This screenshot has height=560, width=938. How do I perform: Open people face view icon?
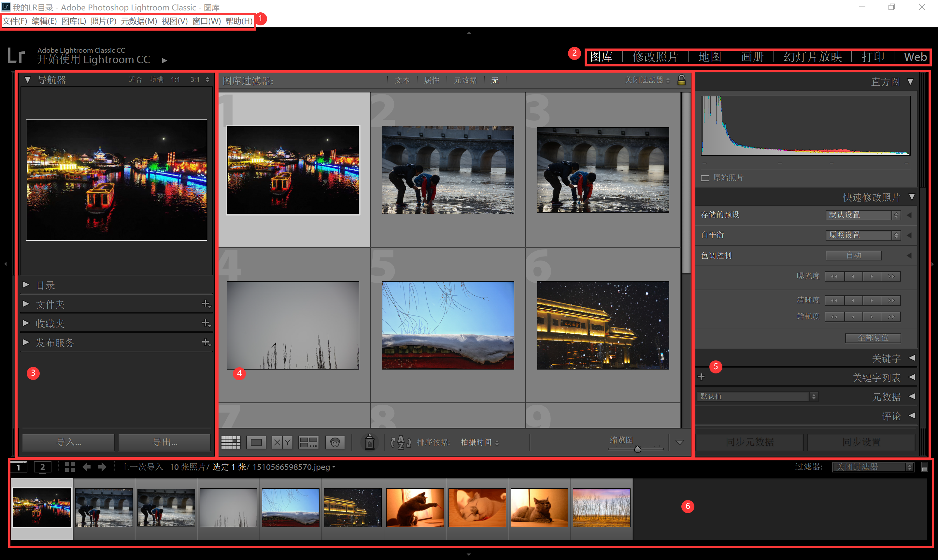[335, 442]
